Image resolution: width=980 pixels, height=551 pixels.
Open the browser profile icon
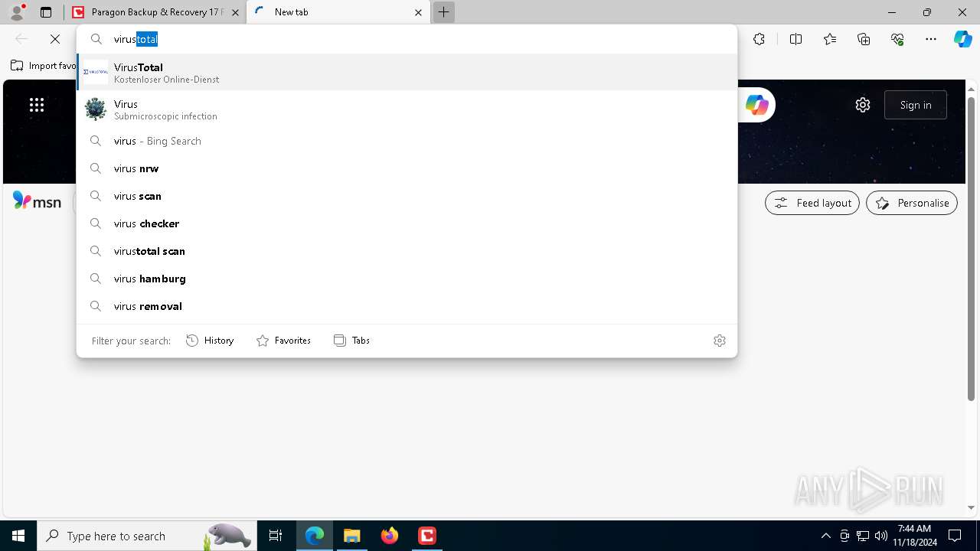click(17, 12)
